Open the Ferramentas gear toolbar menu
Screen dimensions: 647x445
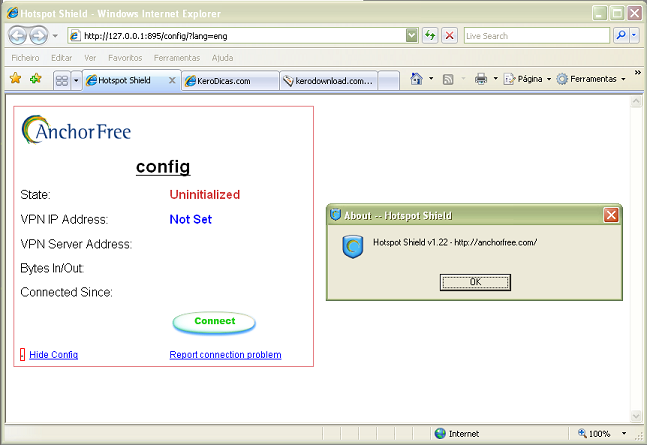point(591,79)
